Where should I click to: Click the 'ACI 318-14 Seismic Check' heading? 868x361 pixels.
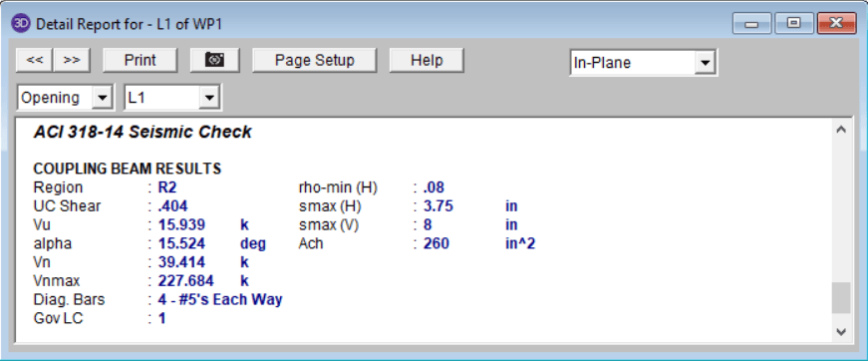[x=143, y=132]
